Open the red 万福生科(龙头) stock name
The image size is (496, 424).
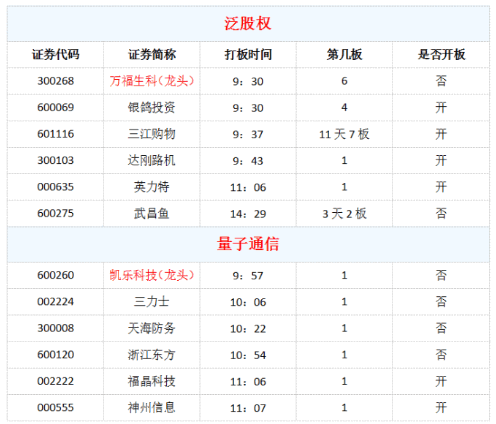point(152,81)
